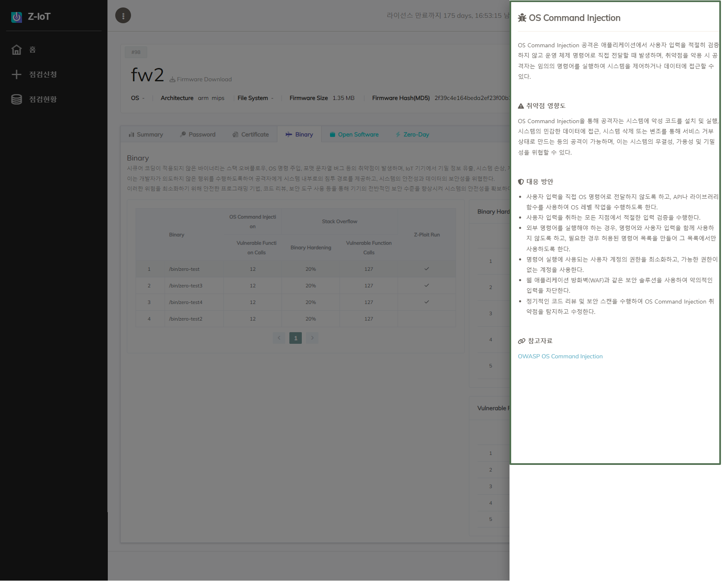Go to previous page in binary table
Screen dimensions: 728x581
(279, 338)
